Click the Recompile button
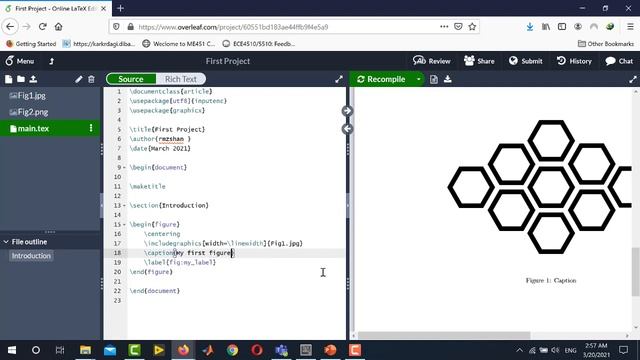The image size is (640, 360). point(381,79)
